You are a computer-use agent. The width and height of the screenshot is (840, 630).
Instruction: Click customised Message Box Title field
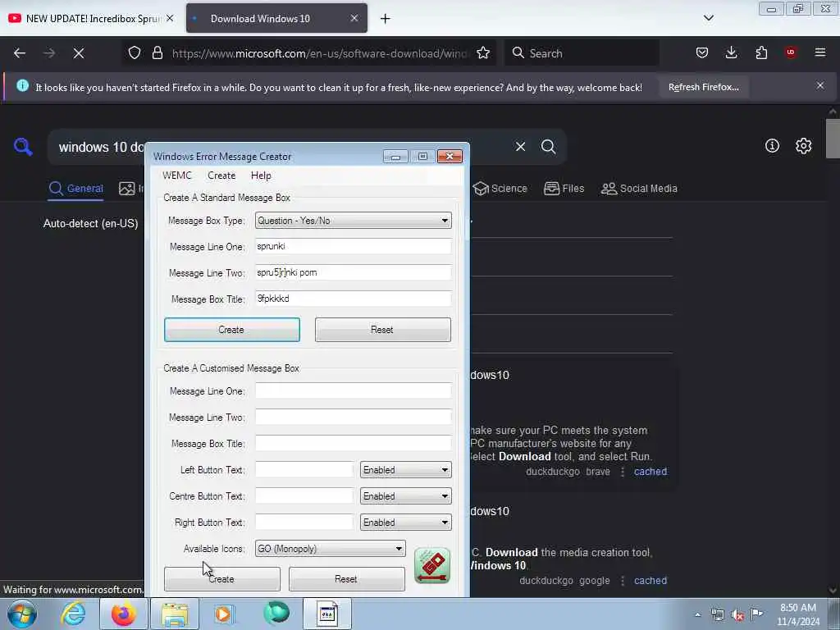click(353, 443)
